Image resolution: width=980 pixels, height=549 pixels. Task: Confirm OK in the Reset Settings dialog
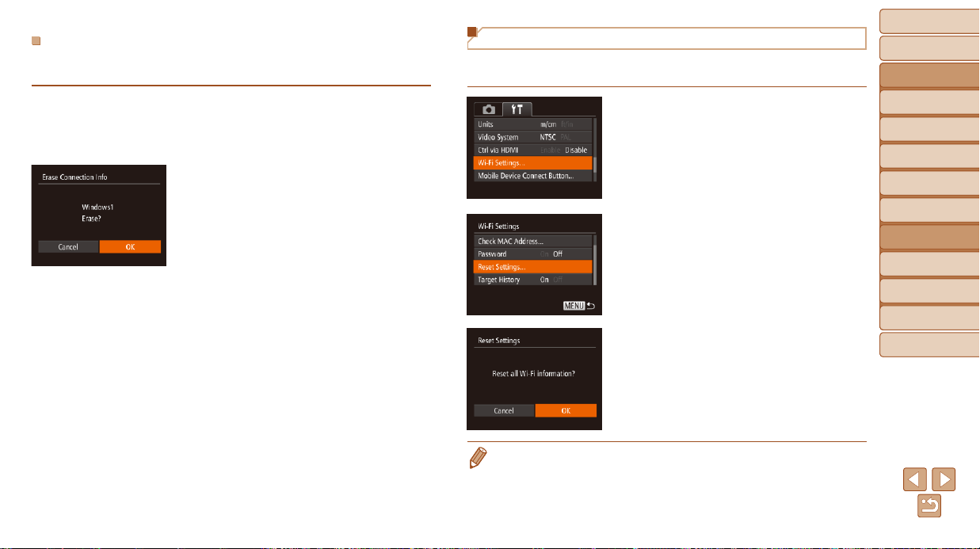(566, 410)
